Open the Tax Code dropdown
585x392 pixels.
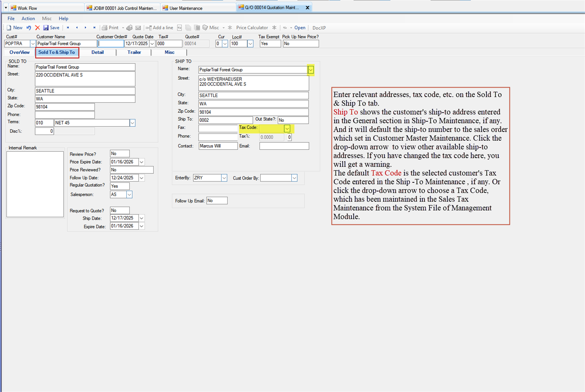[287, 129]
